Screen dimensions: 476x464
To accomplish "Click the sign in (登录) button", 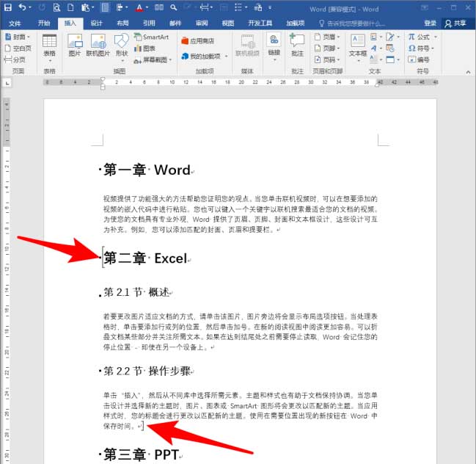I will coord(431,23).
